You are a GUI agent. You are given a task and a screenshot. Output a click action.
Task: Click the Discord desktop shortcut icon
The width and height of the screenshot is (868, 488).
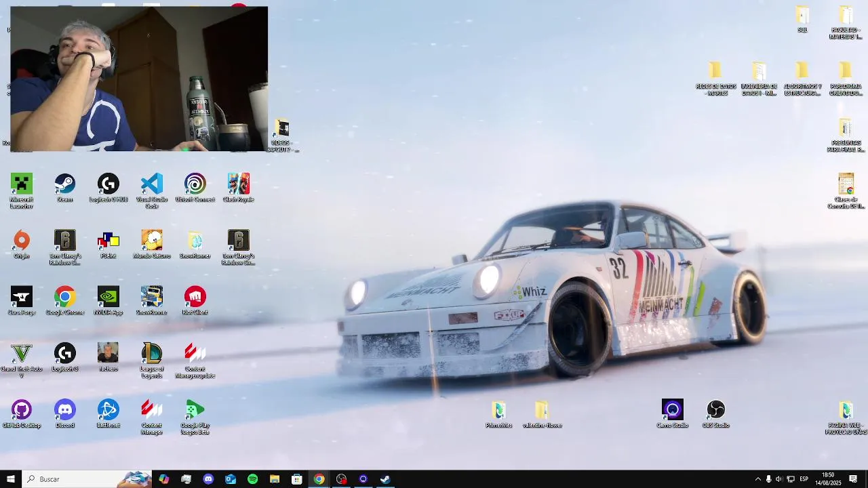point(65,414)
